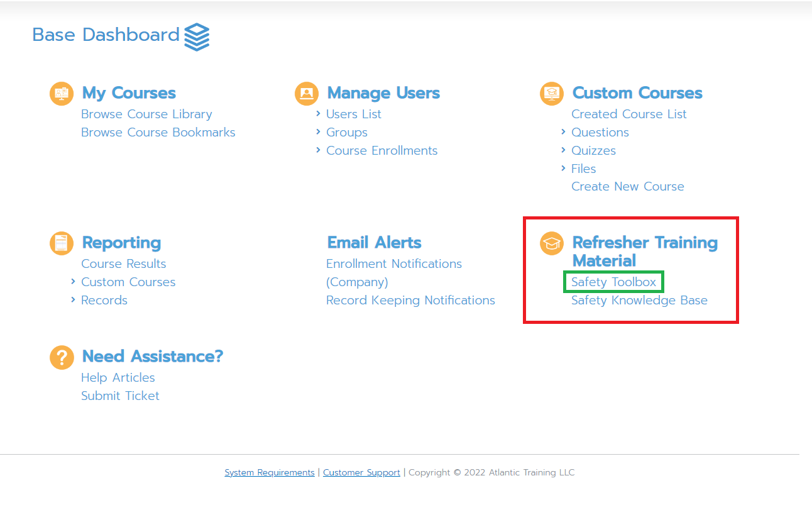Open the Need Assistance? heading
Screen dimensions: 812x505
tap(153, 357)
